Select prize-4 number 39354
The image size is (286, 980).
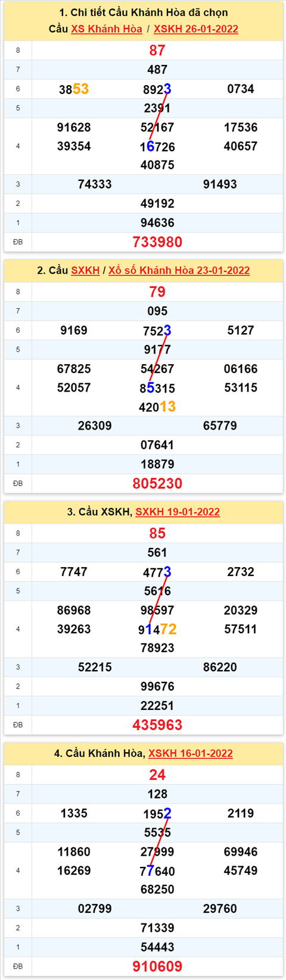[74, 146]
